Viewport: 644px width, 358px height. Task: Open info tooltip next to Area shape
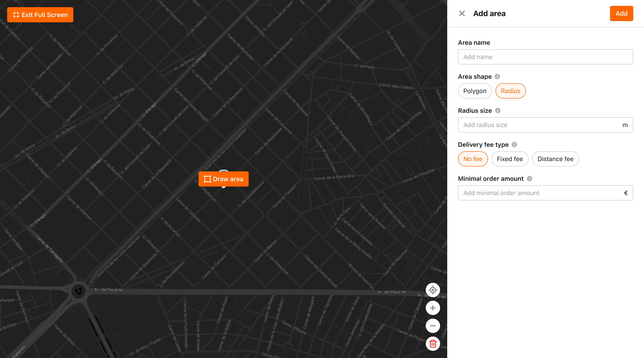pyautogui.click(x=497, y=77)
